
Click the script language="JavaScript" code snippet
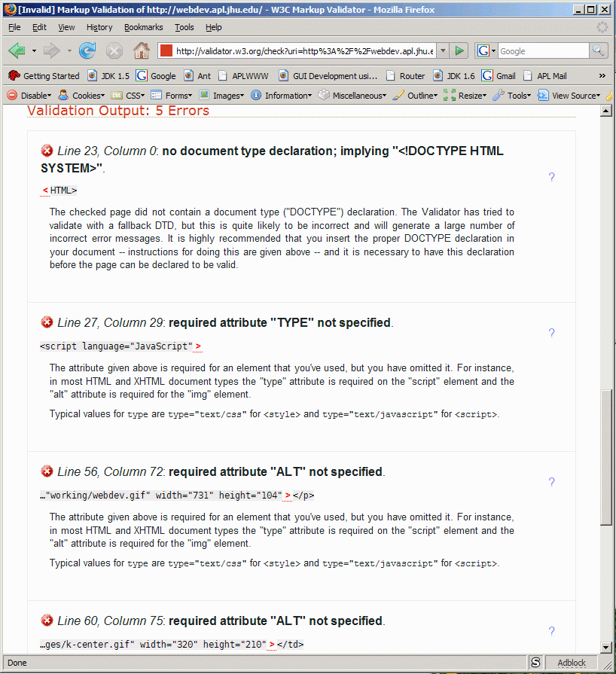click(x=120, y=346)
